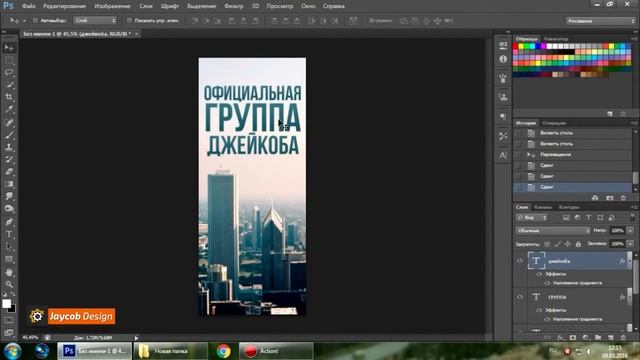The image size is (640, 360).
Task: Create a new layer group
Action: [598, 338]
